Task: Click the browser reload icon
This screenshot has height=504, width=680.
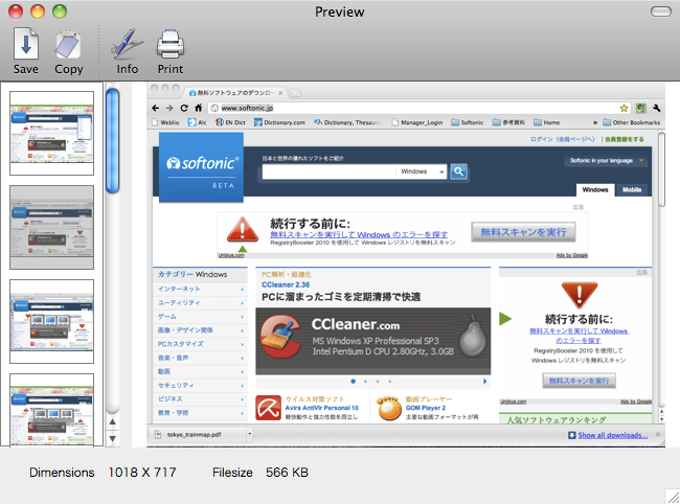Action: pos(184,108)
